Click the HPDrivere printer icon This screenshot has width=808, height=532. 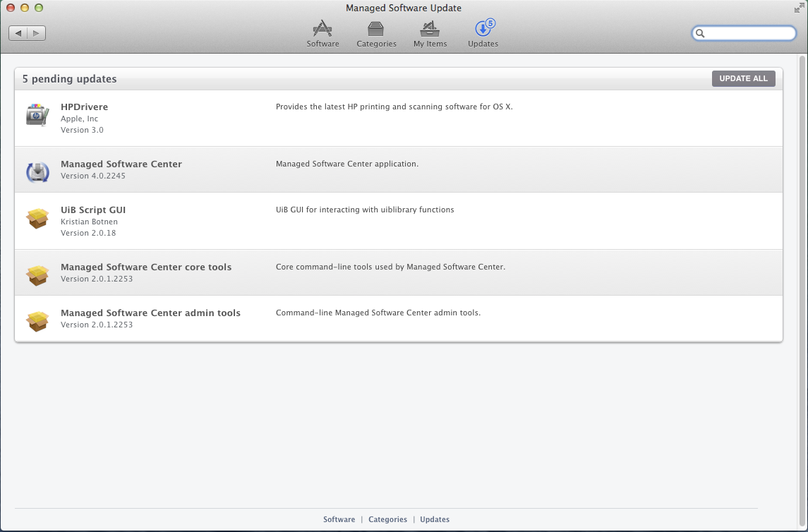(37, 115)
